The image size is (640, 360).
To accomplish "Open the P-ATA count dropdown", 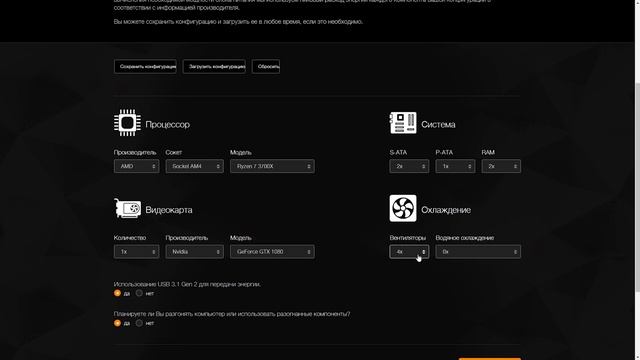I will pos(455,166).
